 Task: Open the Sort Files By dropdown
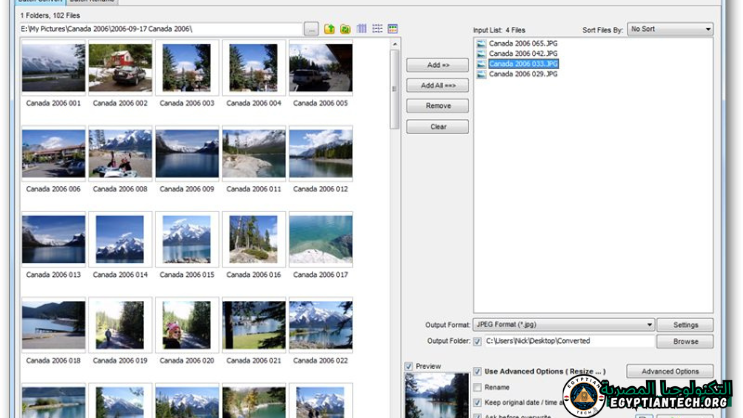point(670,29)
